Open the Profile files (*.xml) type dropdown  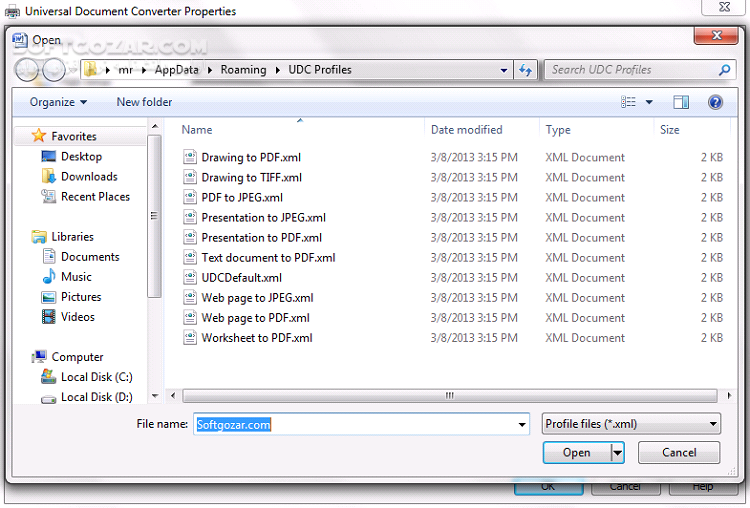[631, 424]
